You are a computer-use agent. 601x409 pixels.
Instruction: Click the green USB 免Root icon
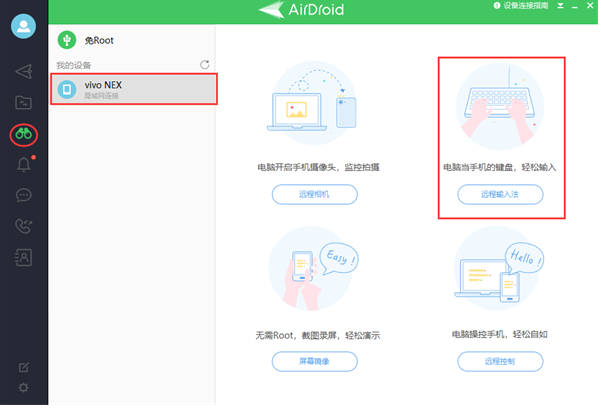[67, 40]
